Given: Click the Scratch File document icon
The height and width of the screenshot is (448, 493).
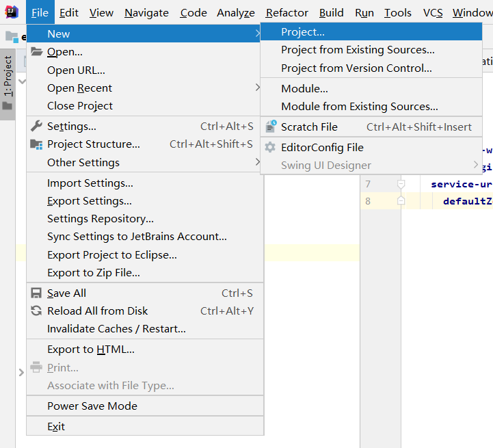Looking at the screenshot, I should click(271, 127).
